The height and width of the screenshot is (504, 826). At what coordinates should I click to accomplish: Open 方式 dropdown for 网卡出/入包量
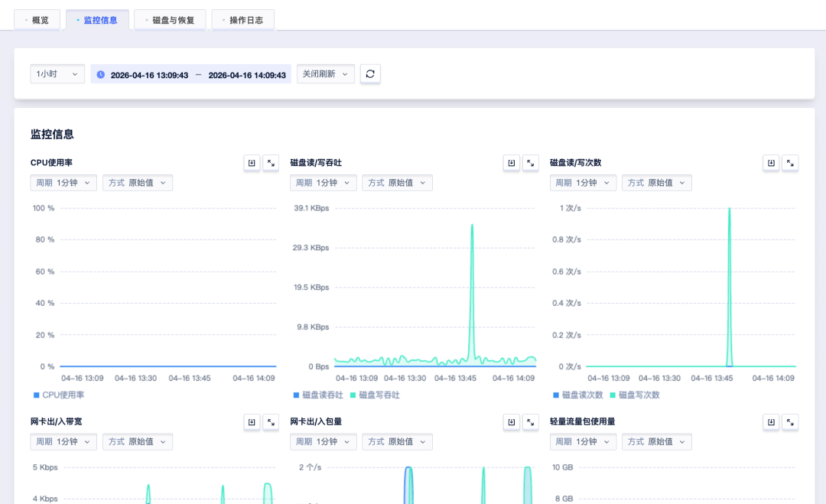[x=397, y=442]
